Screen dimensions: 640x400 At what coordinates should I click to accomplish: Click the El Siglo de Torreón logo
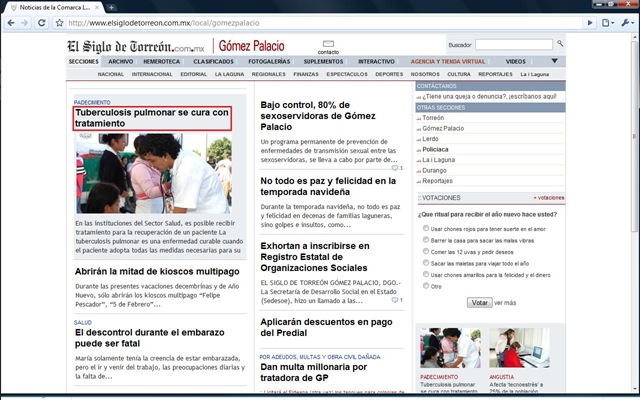[136, 46]
